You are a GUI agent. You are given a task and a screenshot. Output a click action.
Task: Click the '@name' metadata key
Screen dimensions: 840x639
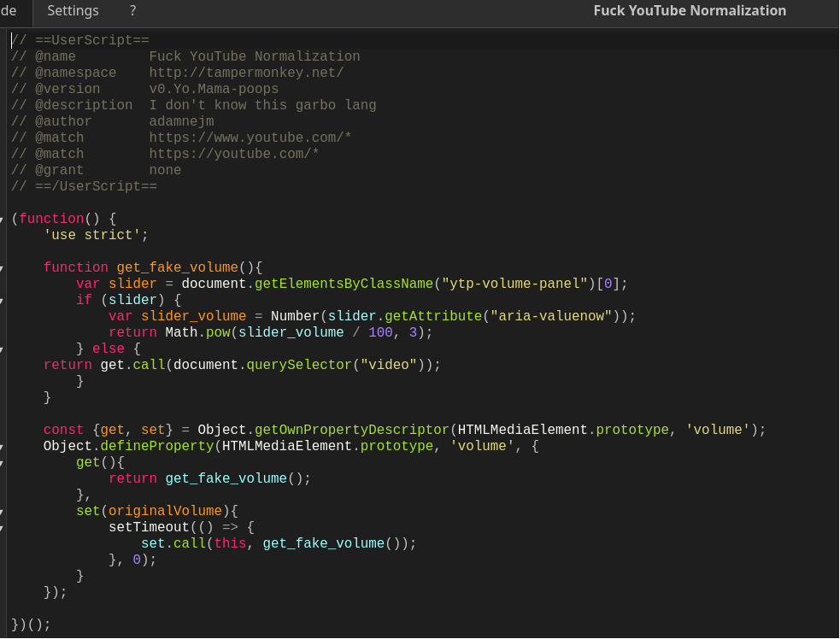[x=56, y=56]
